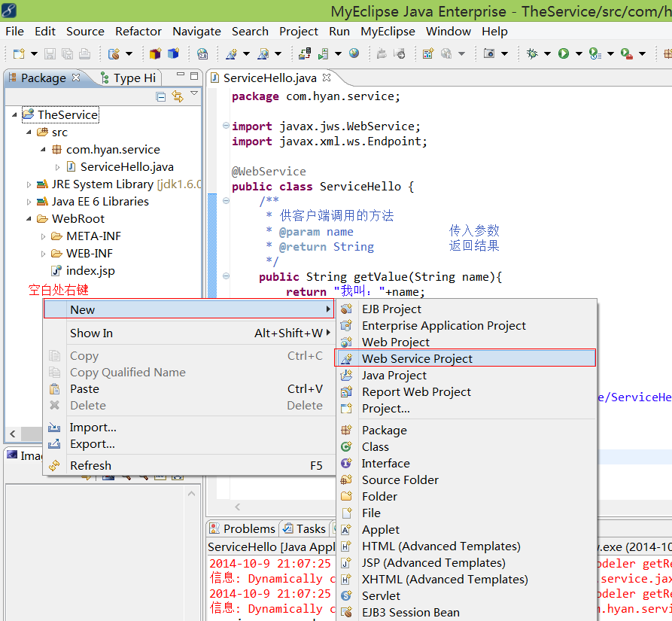Expand the WEB-INF folder node

[x=44, y=254]
